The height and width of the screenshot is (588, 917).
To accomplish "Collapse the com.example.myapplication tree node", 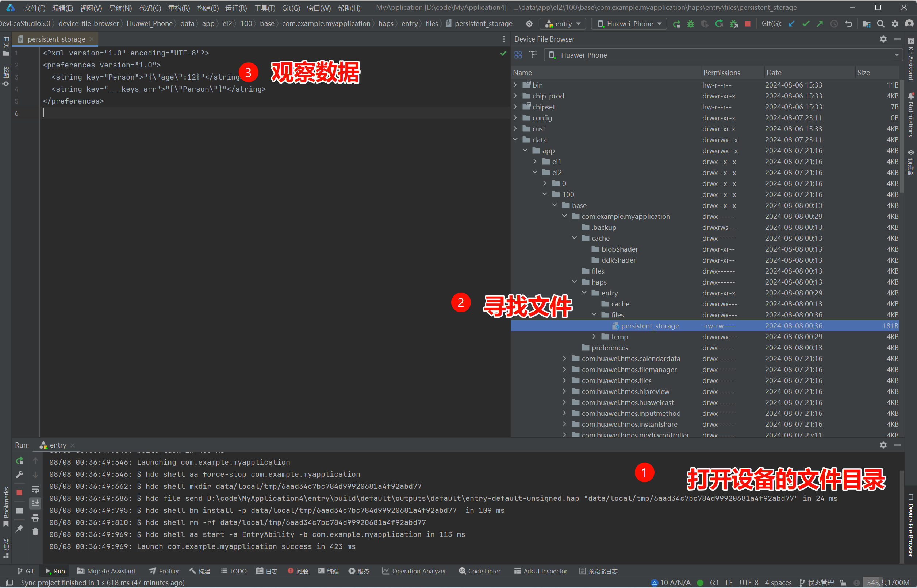I will [565, 216].
